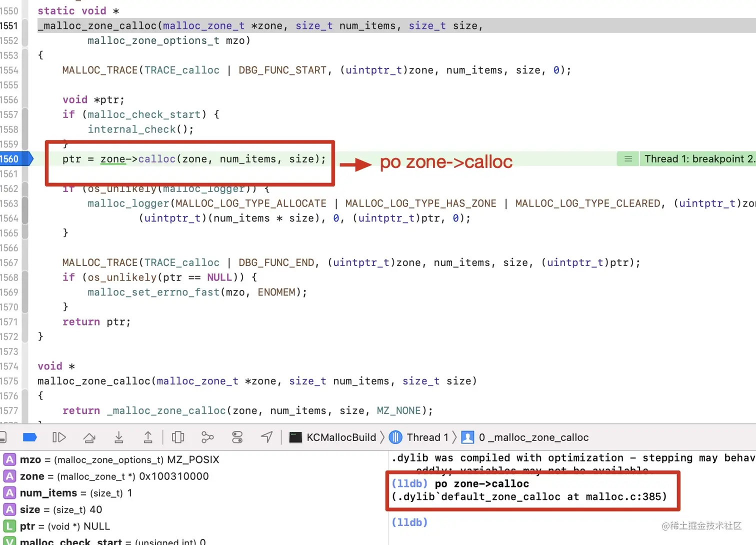Select KCMallocBuild in the debug jump bar

click(340, 437)
